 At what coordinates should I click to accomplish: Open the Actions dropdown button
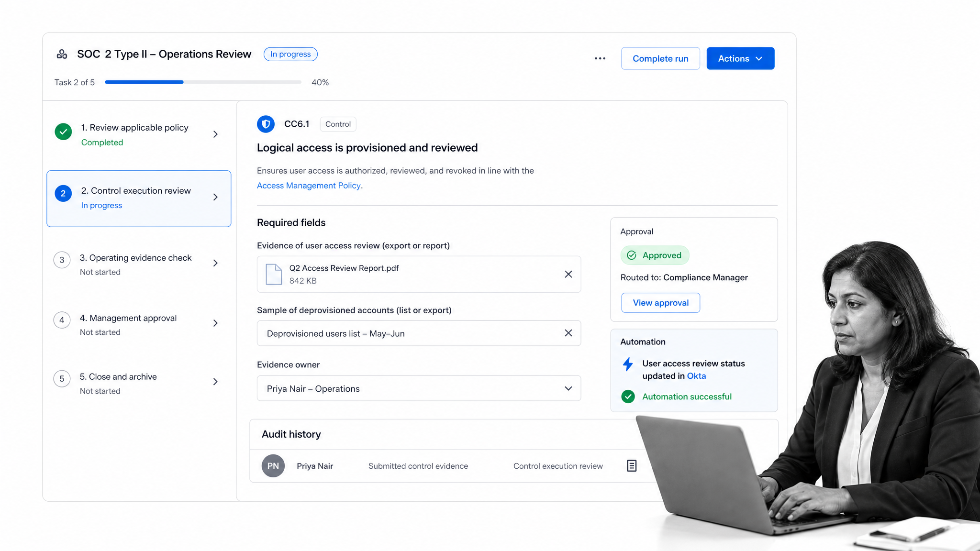pyautogui.click(x=740, y=58)
